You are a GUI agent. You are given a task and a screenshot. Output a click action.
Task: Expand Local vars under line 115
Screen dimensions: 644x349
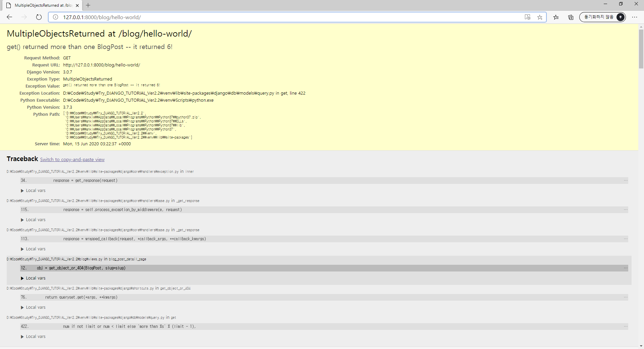33,220
